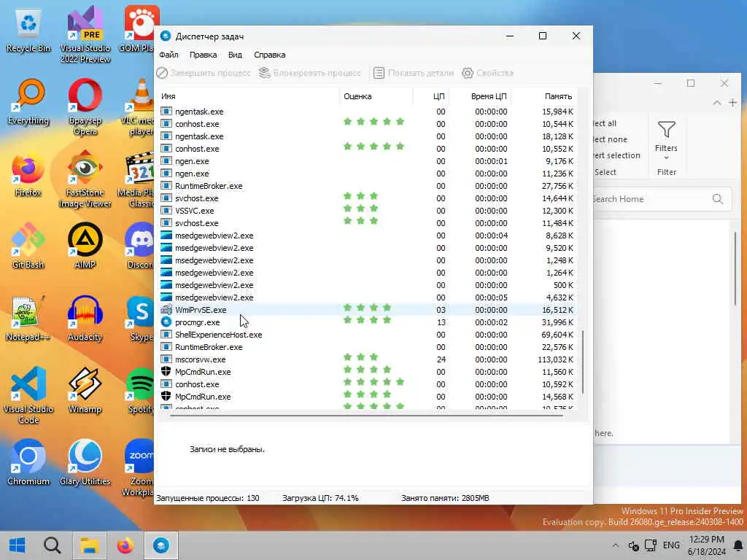This screenshot has height=560, width=747.
Task: Select the ShellExperienceHost.exe row
Action: tap(367, 334)
